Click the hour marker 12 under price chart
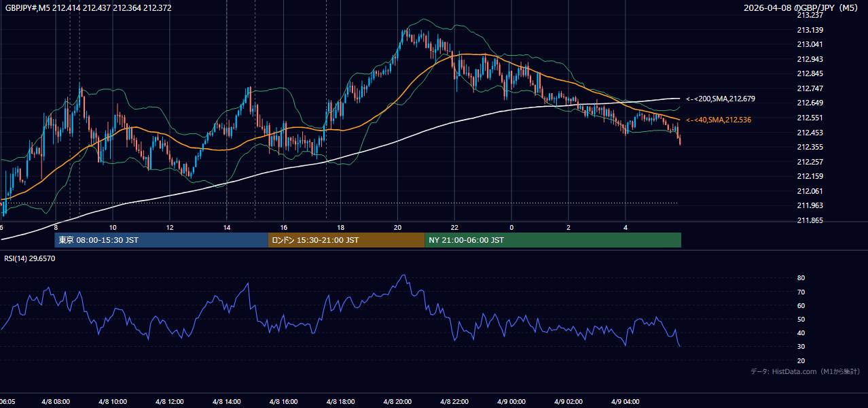 click(170, 228)
